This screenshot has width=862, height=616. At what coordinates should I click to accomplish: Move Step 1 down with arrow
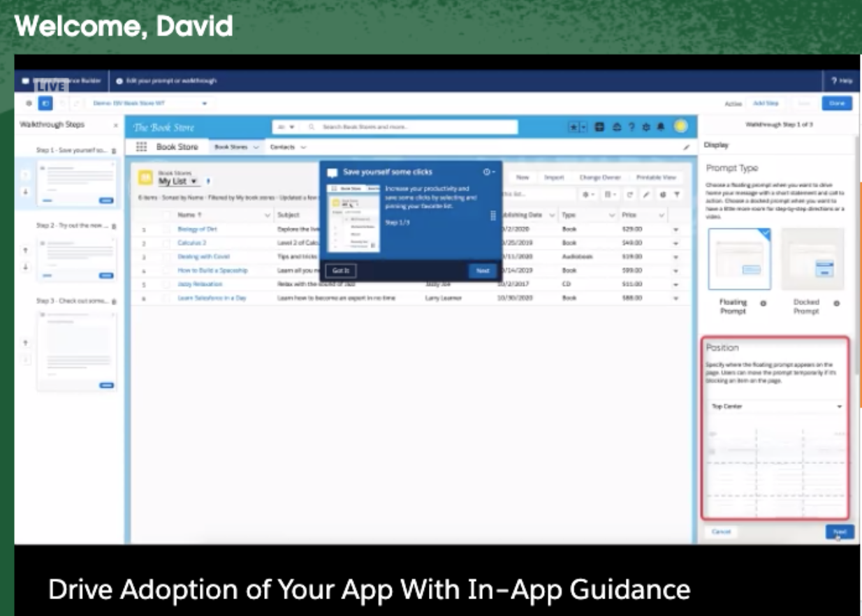coord(26,191)
